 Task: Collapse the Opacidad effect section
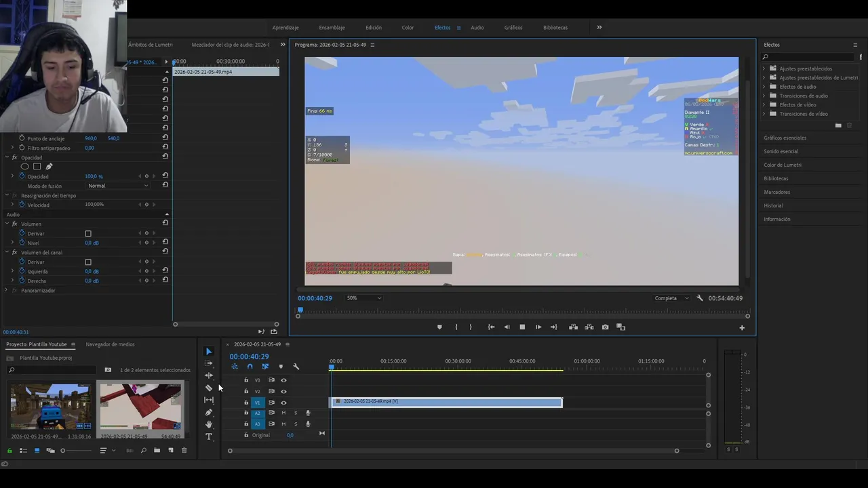[x=6, y=158]
